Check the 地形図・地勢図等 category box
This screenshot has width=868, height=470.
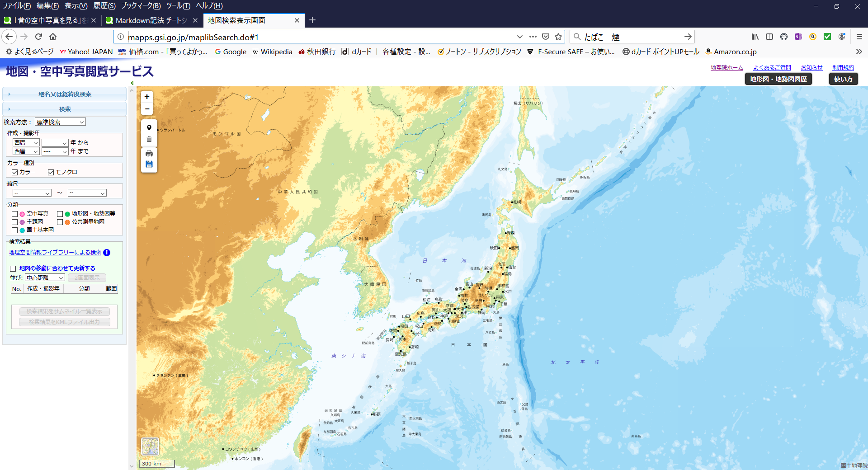tap(60, 214)
